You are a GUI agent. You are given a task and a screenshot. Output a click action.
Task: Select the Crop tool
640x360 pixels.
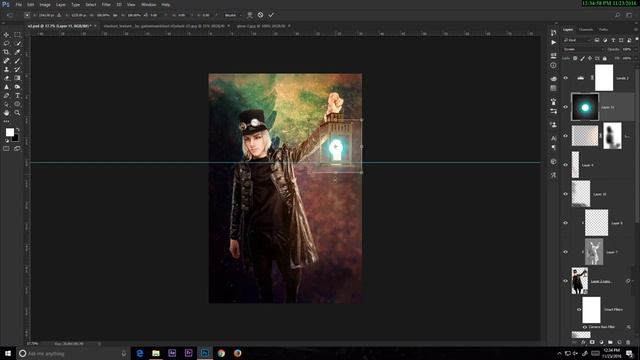[6, 52]
